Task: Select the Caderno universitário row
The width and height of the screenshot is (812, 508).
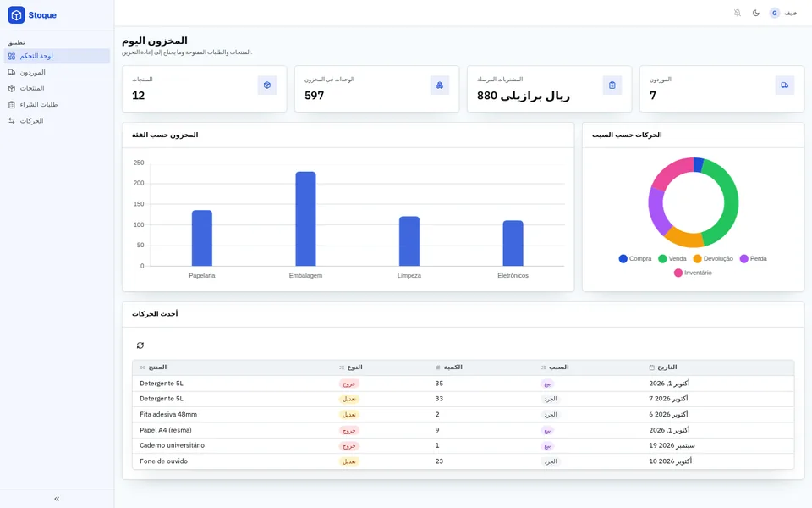Action: [463, 446]
